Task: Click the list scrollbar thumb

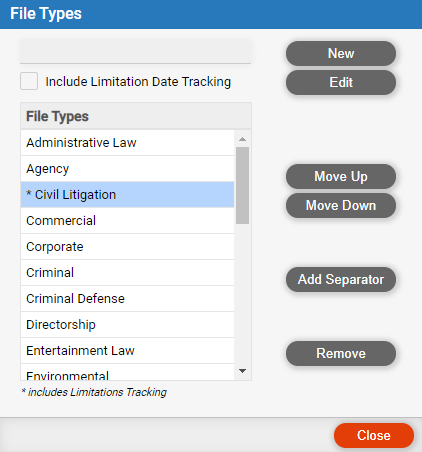Action: point(243,185)
